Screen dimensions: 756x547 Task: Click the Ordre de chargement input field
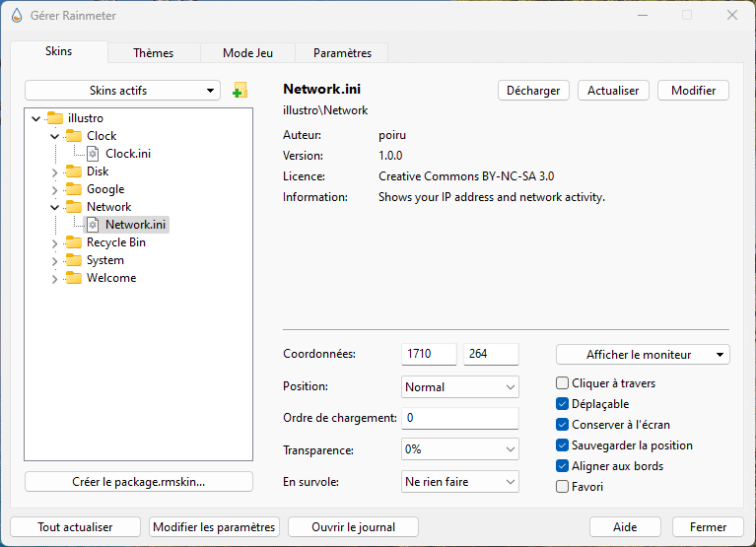click(459, 419)
